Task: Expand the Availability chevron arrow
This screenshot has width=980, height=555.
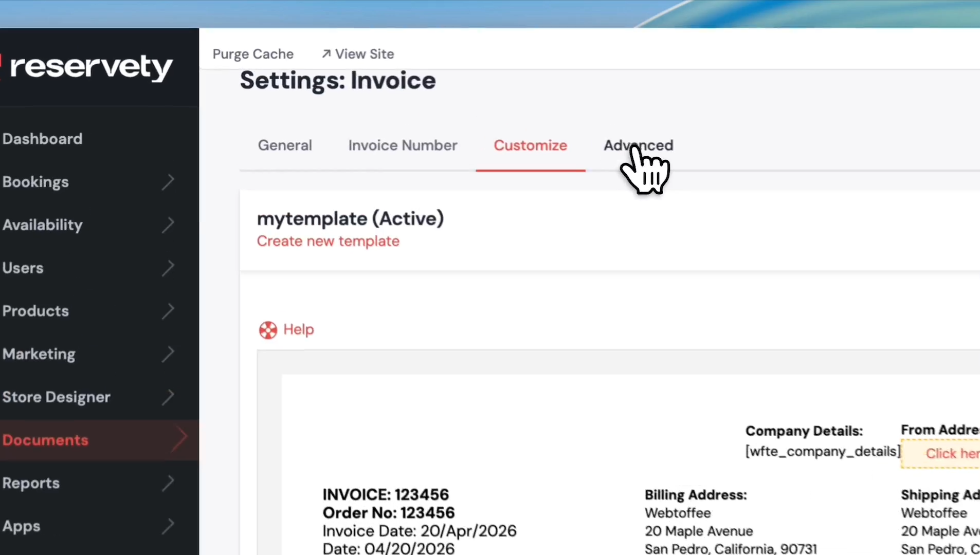Action: pos(168,225)
